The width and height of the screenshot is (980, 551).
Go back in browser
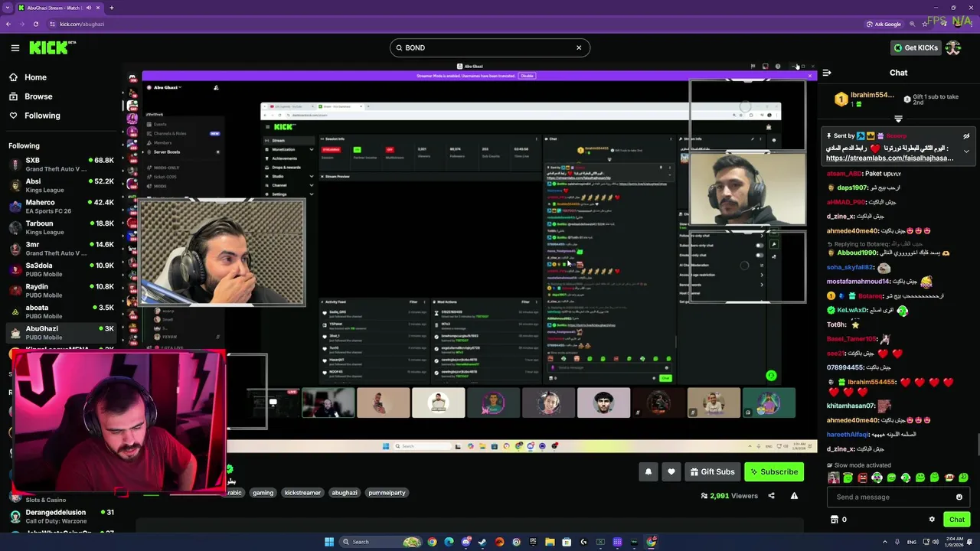click(8, 24)
